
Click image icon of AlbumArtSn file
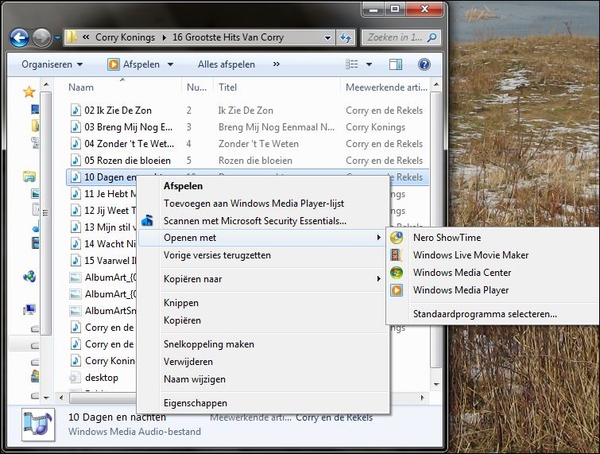[x=76, y=310]
